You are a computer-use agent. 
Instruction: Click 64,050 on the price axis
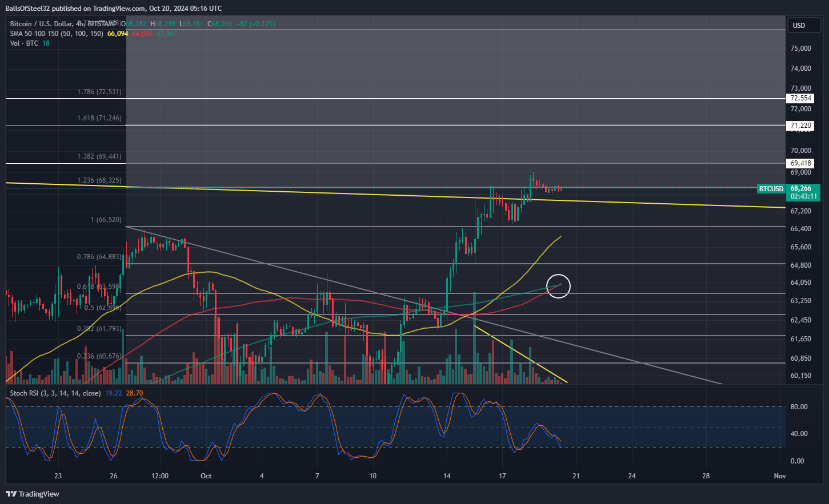click(800, 283)
